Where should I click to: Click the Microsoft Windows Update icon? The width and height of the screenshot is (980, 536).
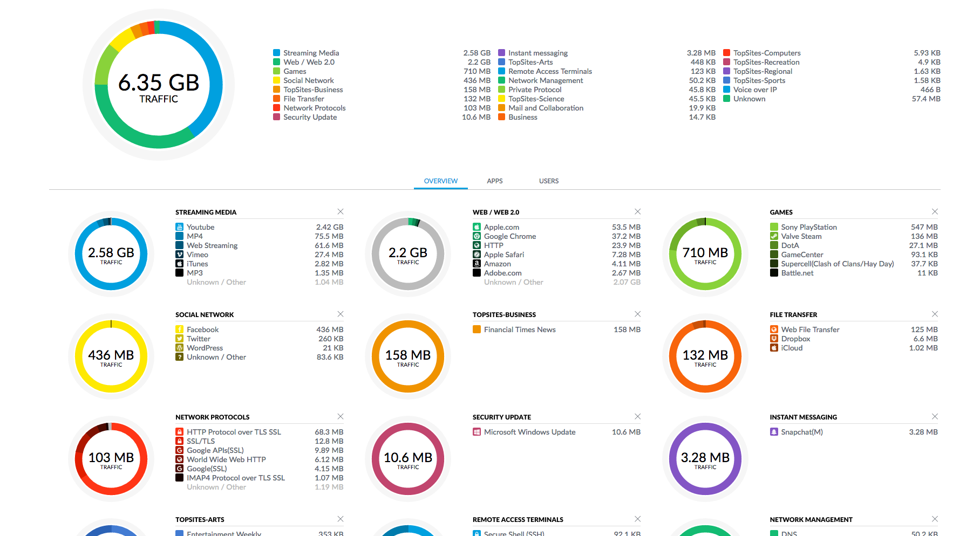pos(477,432)
